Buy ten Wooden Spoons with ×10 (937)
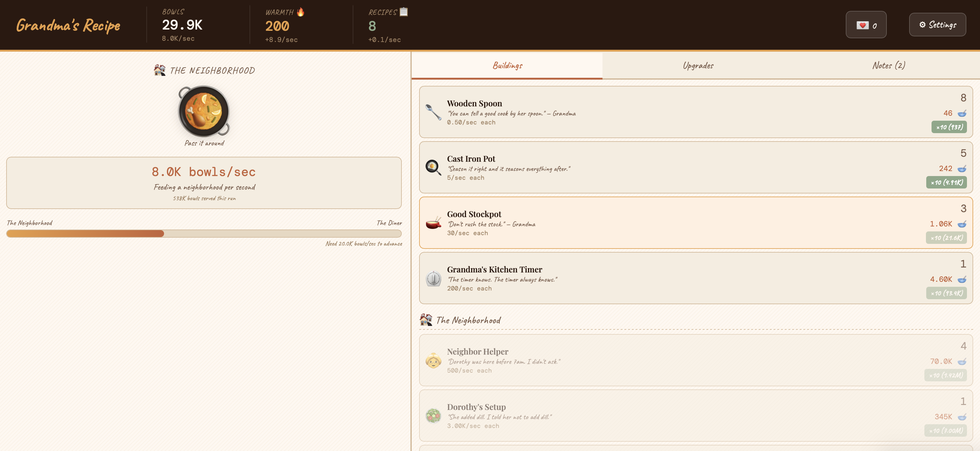 point(949,127)
